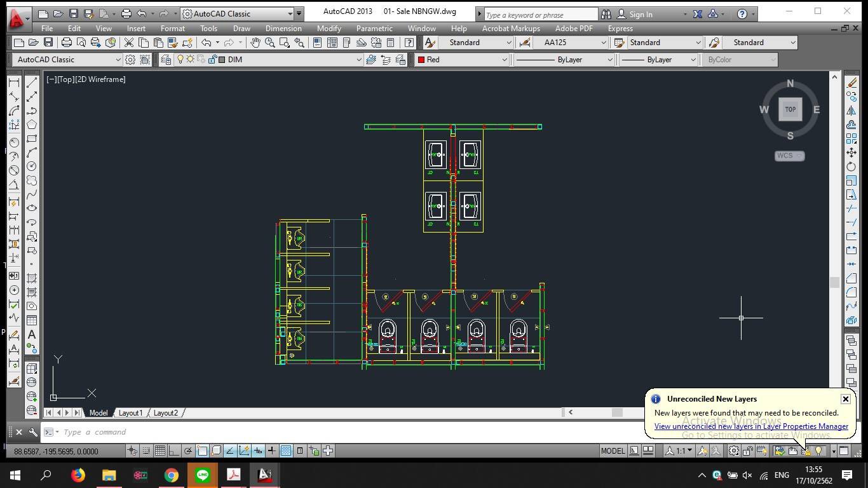The height and width of the screenshot is (488, 868).
Task: Select the Linear Dimension tool
Action: [13, 83]
